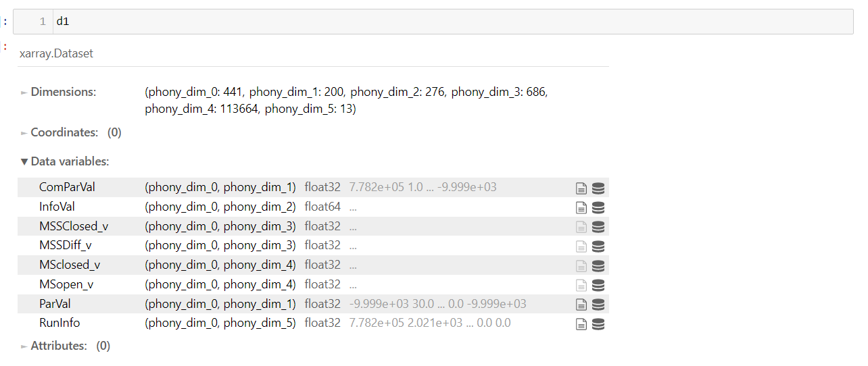868x366 pixels.
Task: Show attributes icon for ComParVal row
Action: (x=581, y=188)
